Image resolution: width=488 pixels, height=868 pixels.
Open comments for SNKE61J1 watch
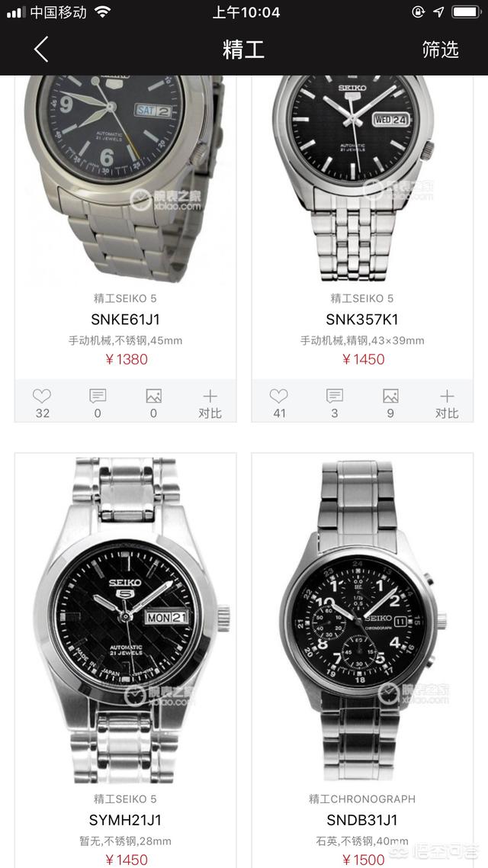pyautogui.click(x=98, y=396)
